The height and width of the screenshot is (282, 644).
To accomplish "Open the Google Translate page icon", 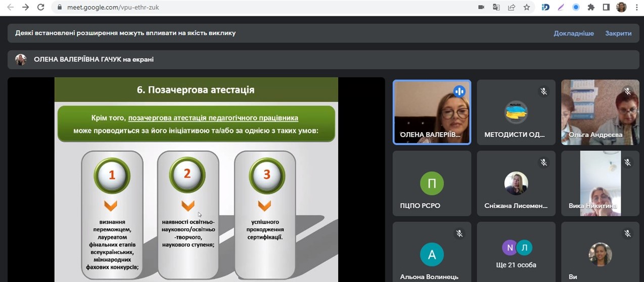I will 496,7.
